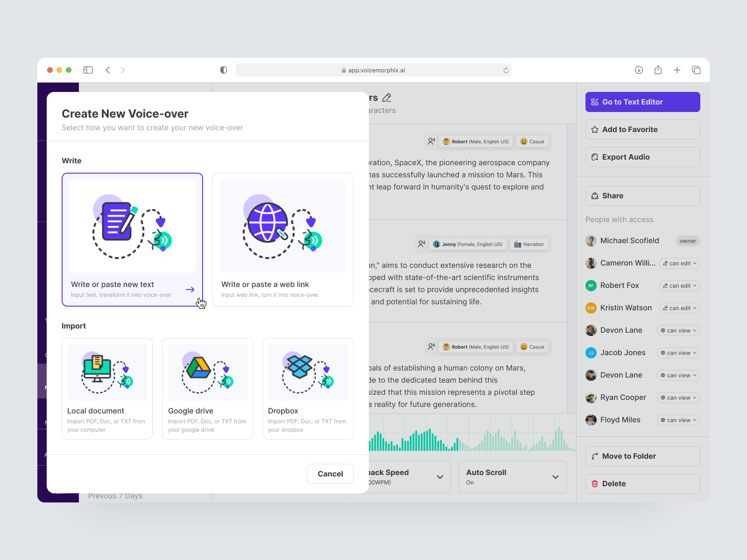Image resolution: width=747 pixels, height=560 pixels.
Task: Click a point on the audio waveform
Action: click(467, 434)
